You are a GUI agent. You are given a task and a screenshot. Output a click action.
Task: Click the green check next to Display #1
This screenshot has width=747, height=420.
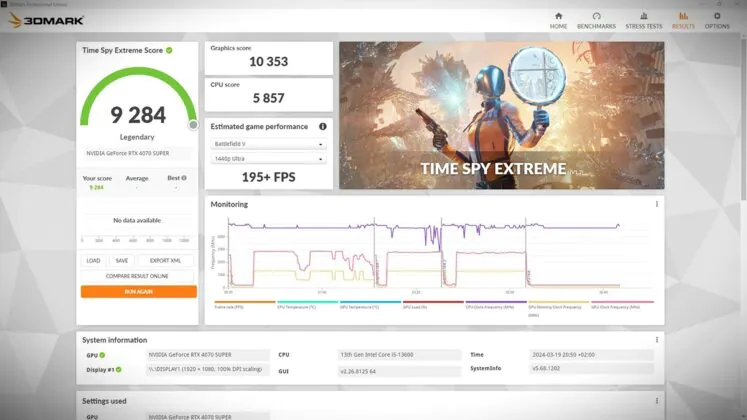tap(119, 369)
